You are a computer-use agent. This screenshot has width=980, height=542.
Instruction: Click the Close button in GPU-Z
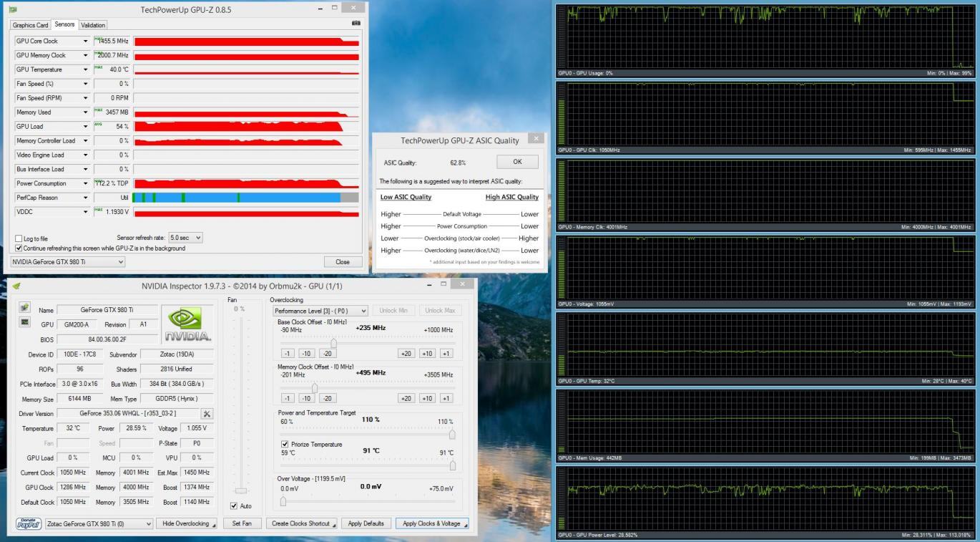343,262
